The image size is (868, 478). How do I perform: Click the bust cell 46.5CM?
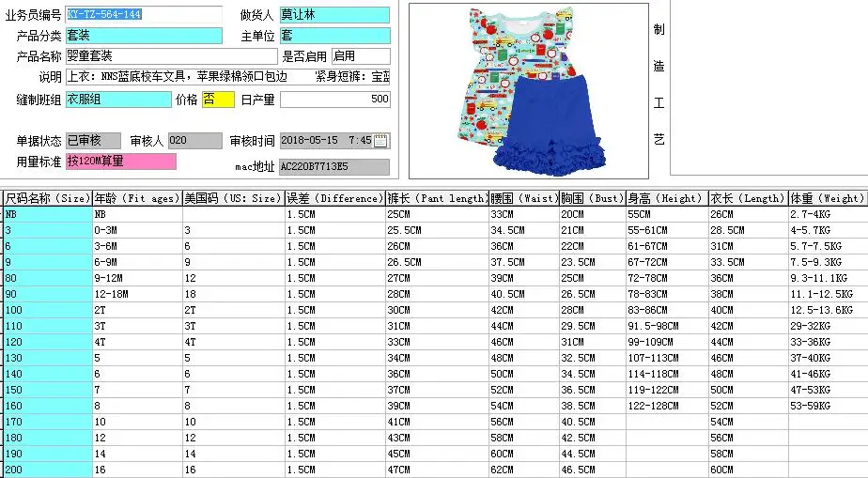tap(593, 470)
